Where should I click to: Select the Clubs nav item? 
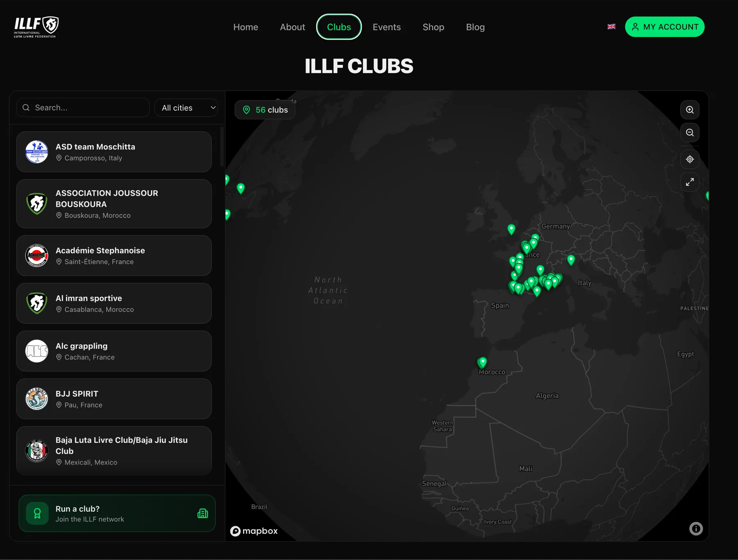click(x=339, y=27)
